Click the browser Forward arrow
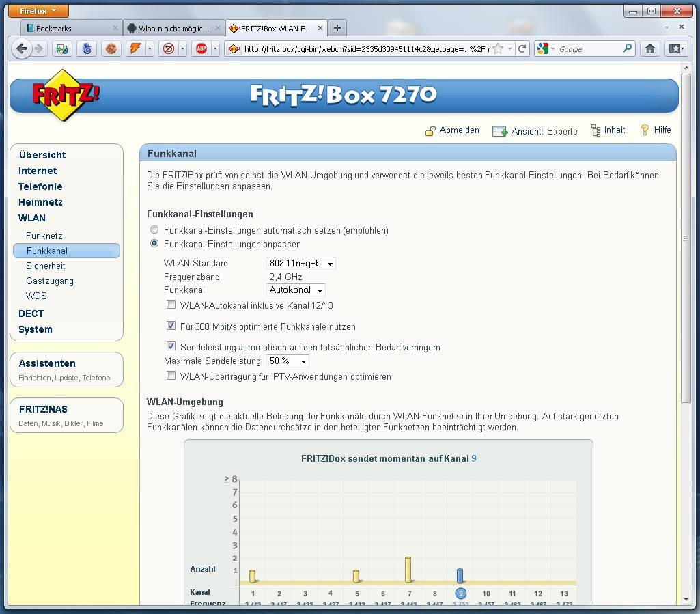The height and width of the screenshot is (614, 700). click(40, 48)
